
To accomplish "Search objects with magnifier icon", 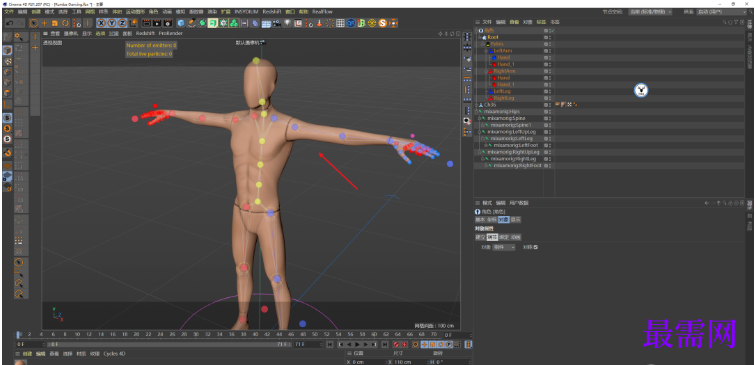I will coord(725,22).
